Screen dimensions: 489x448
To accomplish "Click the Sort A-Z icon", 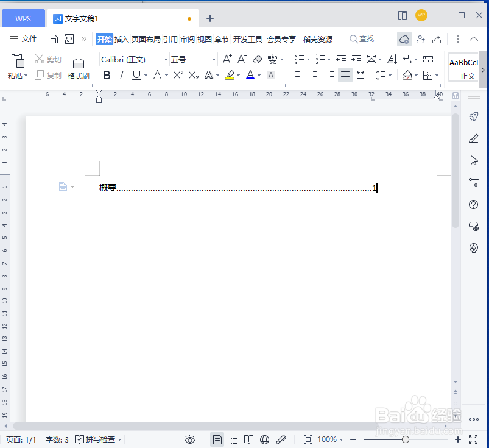I will [x=392, y=59].
